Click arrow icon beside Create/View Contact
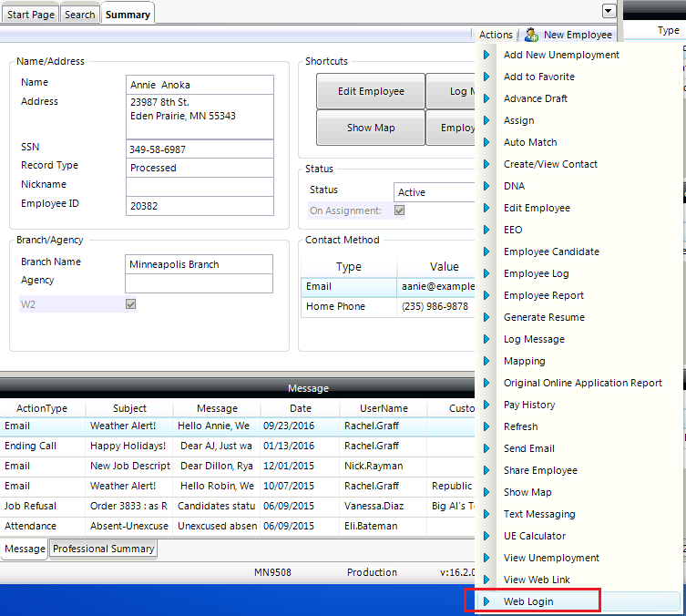686x616 pixels. pyautogui.click(x=486, y=164)
